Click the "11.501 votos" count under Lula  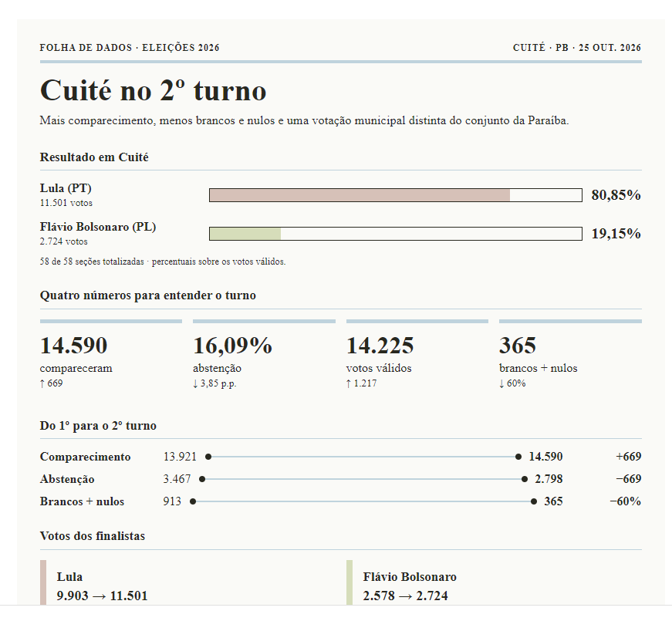[x=66, y=203]
